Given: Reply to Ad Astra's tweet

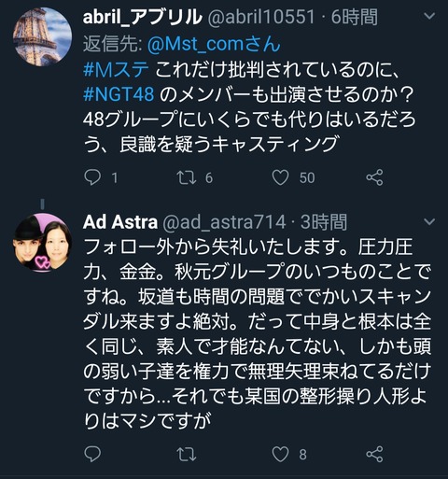Looking at the screenshot, I should pos(92,454).
